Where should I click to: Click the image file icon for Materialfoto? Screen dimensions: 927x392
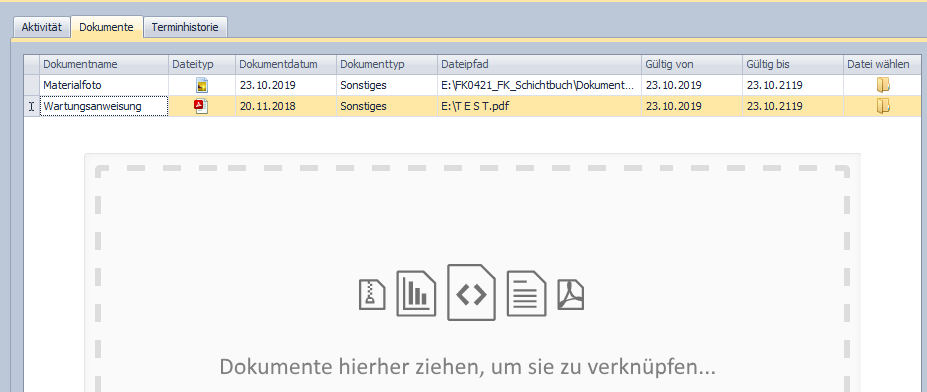[x=202, y=85]
